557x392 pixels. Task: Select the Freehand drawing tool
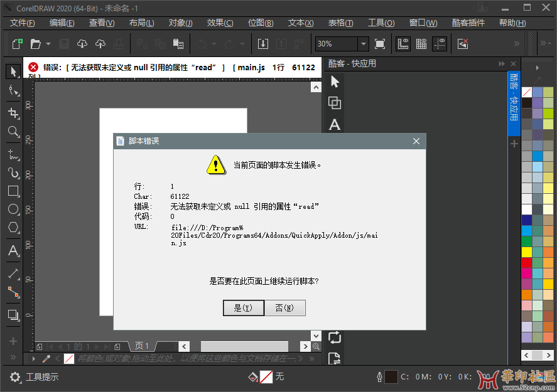click(13, 155)
